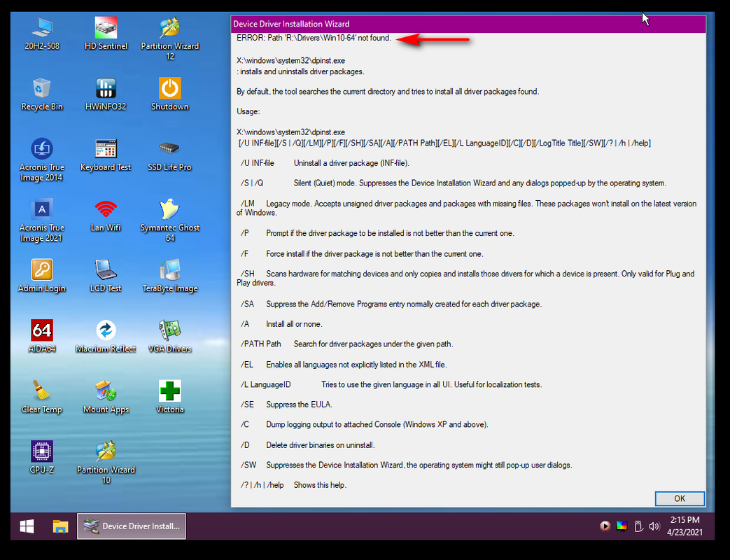Launch HD Sentinel from the desktop
Viewport: 730px width, 560px height.
[x=106, y=34]
